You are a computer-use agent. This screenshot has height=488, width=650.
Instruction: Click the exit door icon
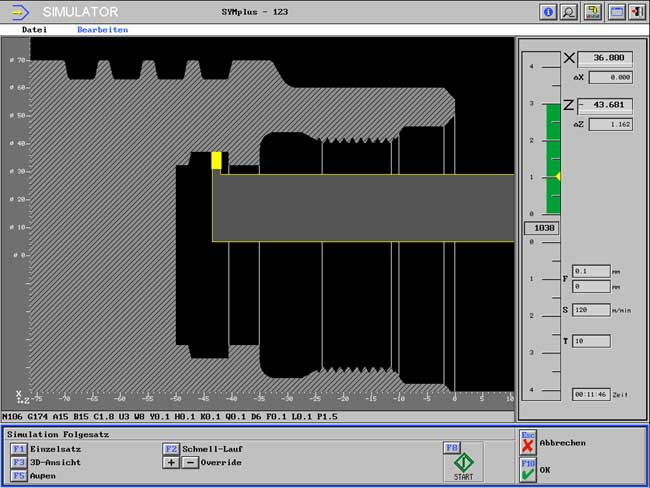tap(636, 12)
